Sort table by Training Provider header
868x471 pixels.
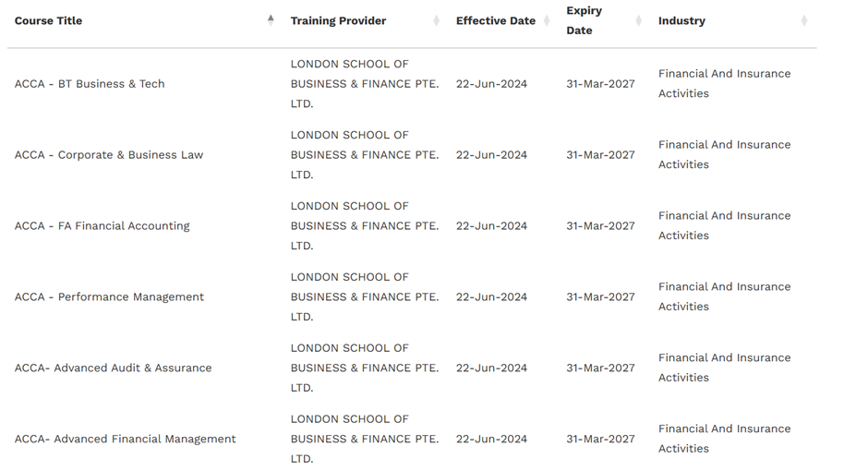click(338, 20)
